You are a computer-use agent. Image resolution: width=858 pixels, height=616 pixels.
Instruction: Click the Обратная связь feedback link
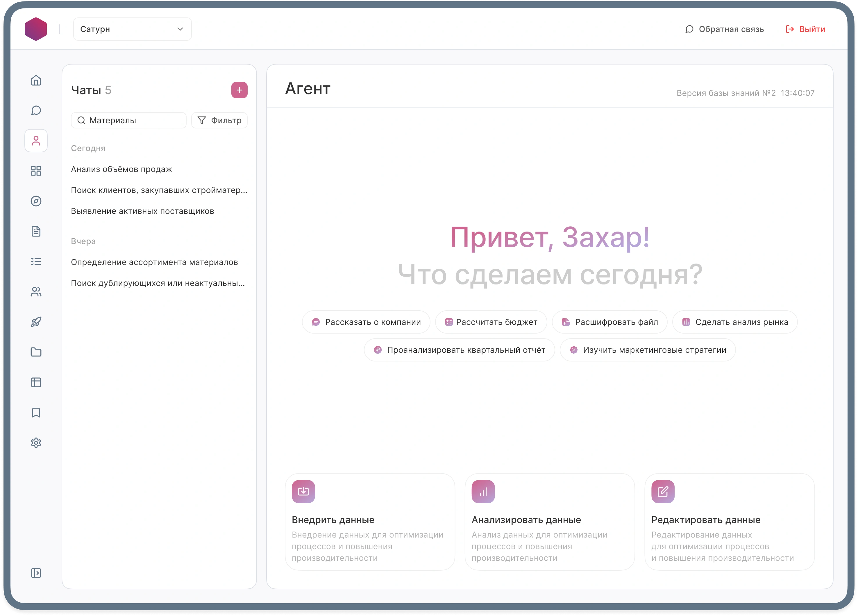pyautogui.click(x=725, y=29)
